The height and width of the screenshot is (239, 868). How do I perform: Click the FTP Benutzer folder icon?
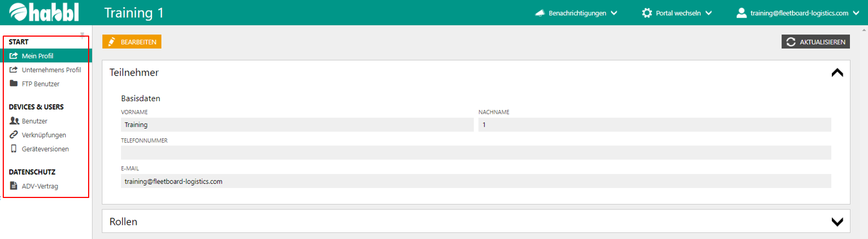click(14, 84)
